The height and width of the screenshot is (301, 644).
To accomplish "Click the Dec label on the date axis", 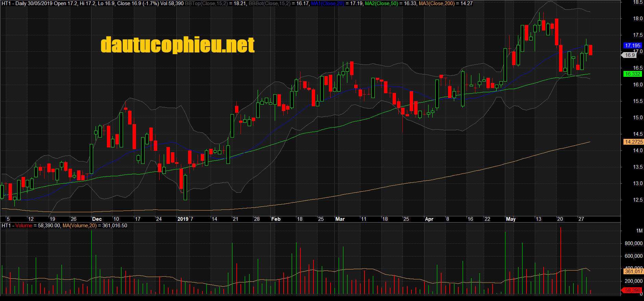I will [x=97, y=219].
